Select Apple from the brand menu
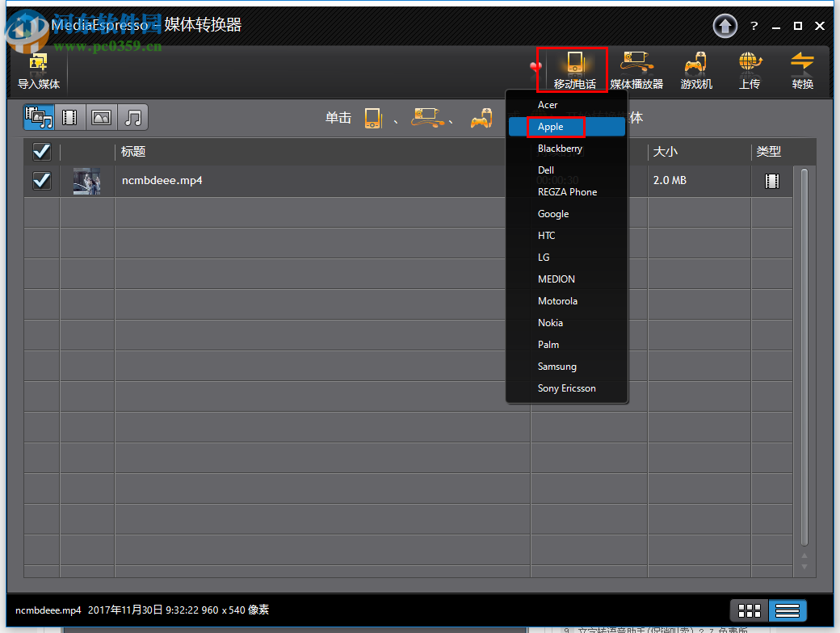Viewport: 840px width, 633px height. pos(567,127)
